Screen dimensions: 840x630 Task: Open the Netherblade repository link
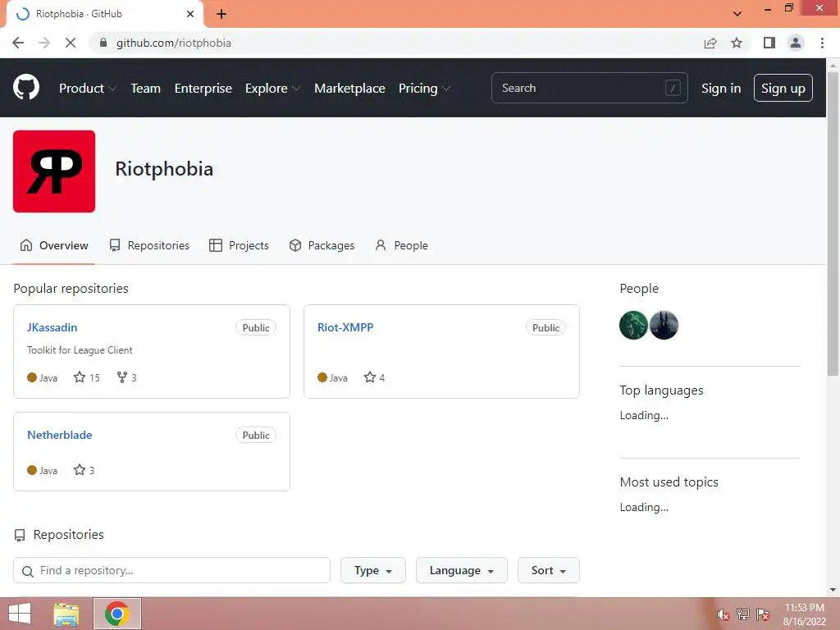[x=59, y=435]
